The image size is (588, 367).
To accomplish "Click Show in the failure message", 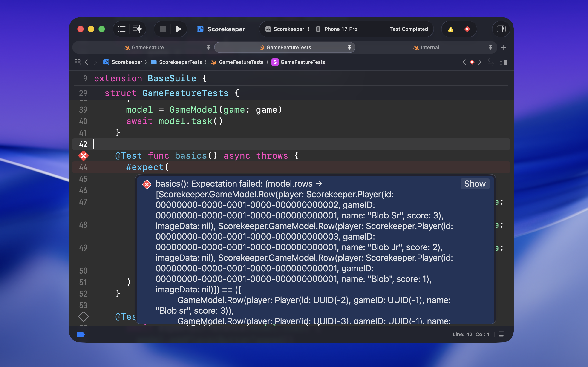I will point(475,184).
